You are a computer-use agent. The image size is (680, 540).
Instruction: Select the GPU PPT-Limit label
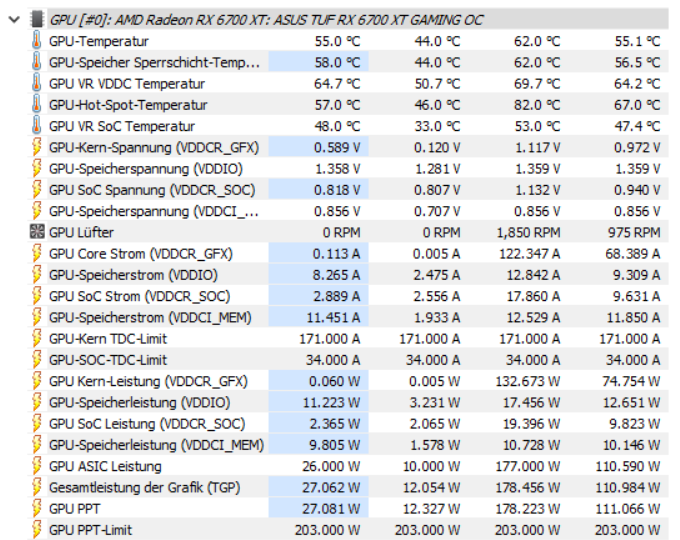pyautogui.click(x=90, y=530)
